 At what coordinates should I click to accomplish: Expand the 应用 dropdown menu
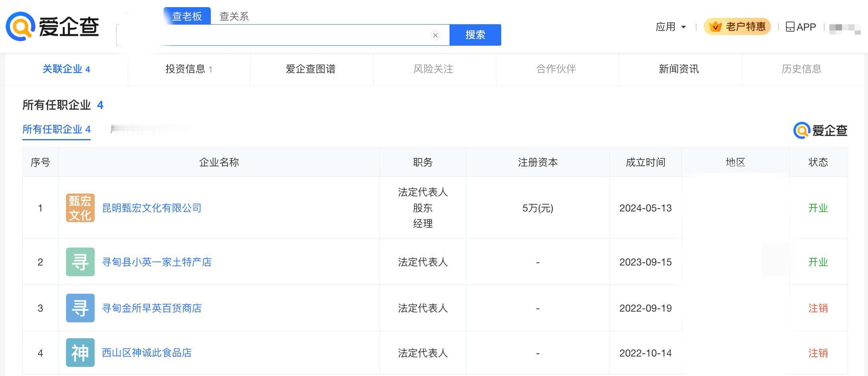pyautogui.click(x=671, y=27)
